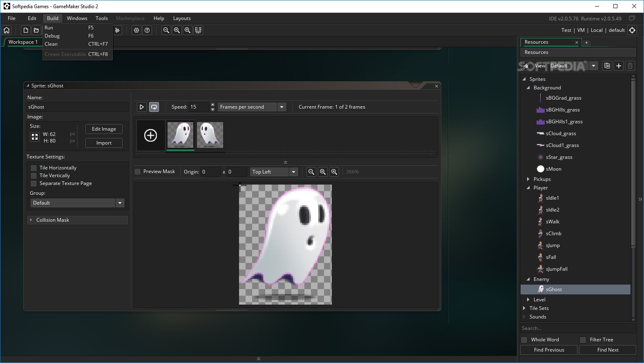Check the Whole Word option
This screenshot has width=644, height=363.
(x=524, y=340)
